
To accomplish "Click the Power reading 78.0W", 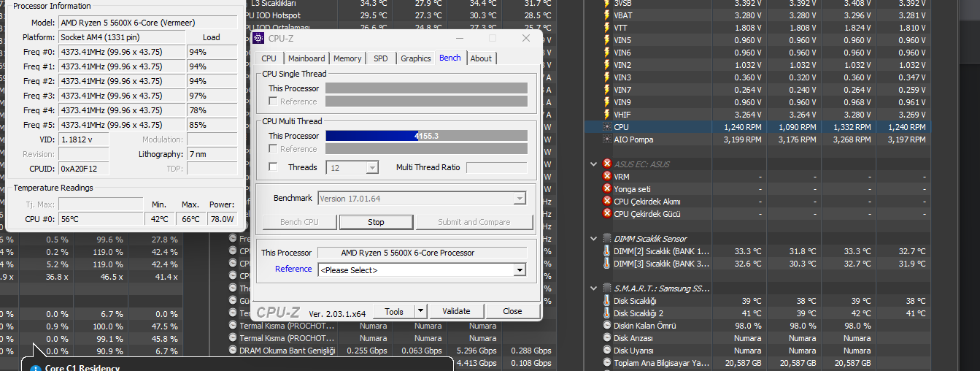I will point(222,219).
